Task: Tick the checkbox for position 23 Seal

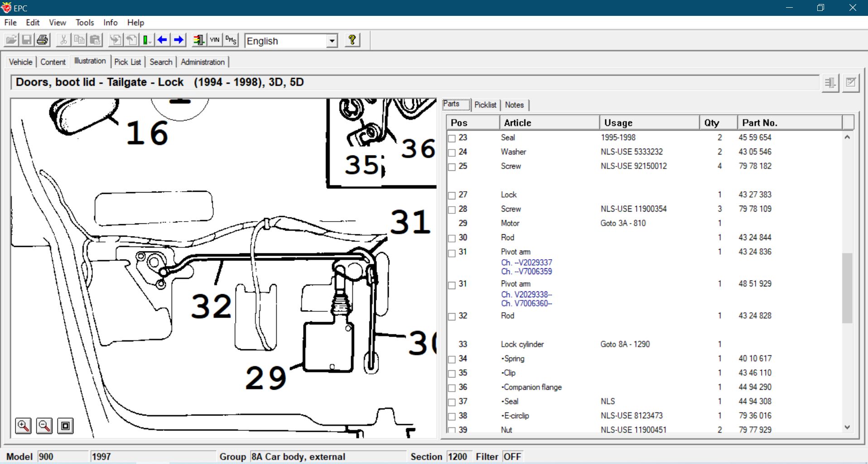Action: pos(452,138)
